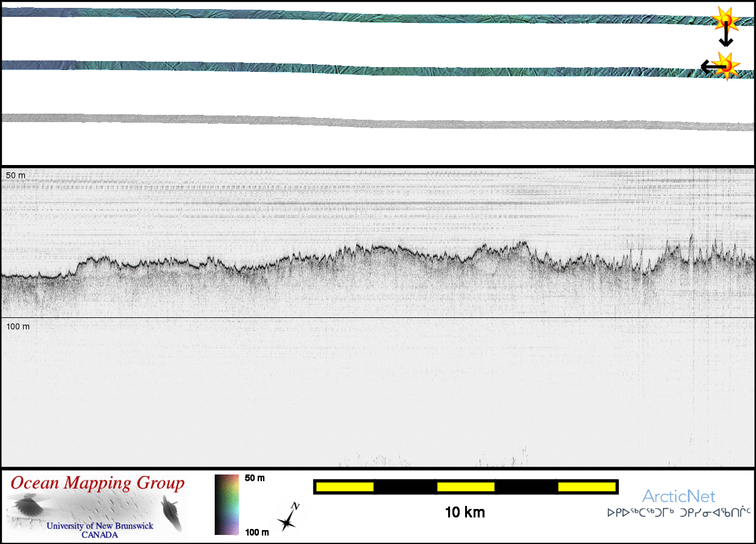Image resolution: width=756 pixels, height=544 pixels.
Task: Click the leftmost yellow segment of scale bar
Action: click(345, 487)
